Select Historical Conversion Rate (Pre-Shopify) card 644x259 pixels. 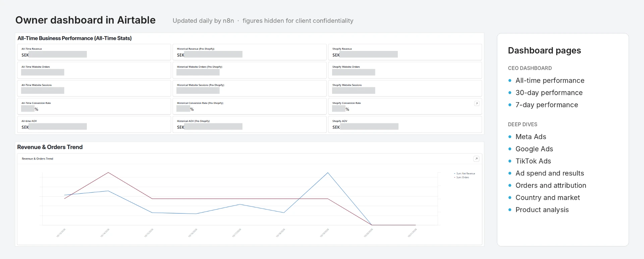tap(250, 107)
